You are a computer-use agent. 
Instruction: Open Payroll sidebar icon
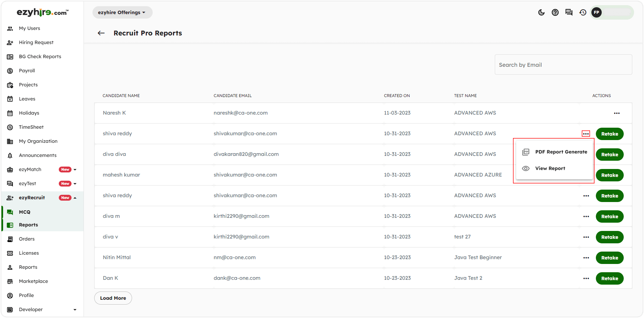(x=10, y=71)
